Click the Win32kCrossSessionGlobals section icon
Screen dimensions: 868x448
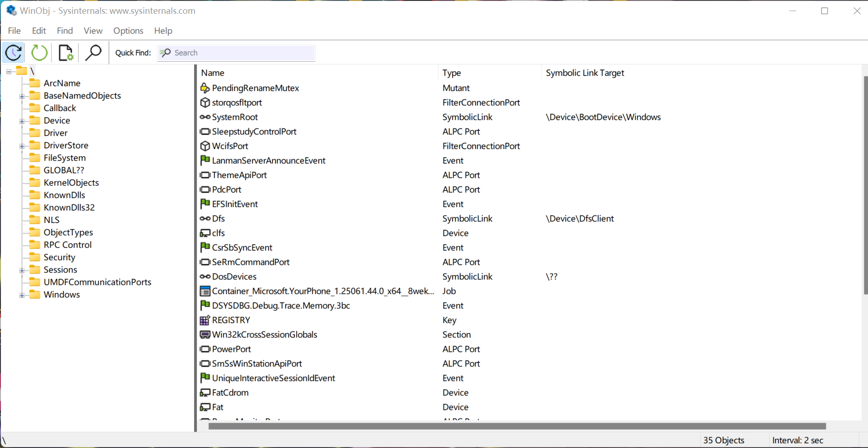pos(205,335)
